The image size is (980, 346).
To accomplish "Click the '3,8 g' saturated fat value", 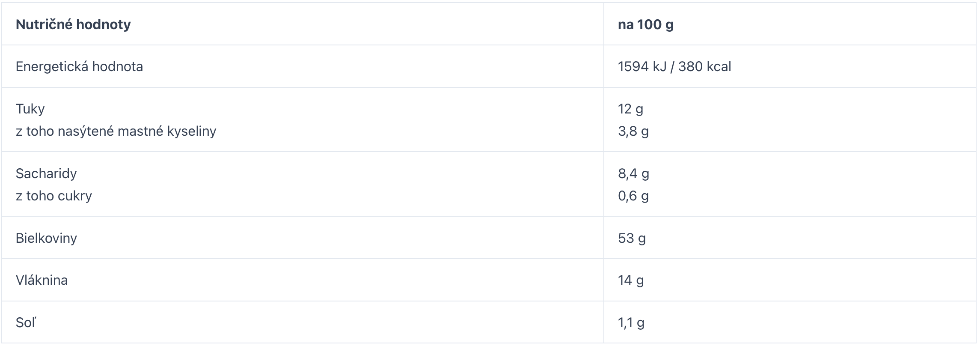I will (x=633, y=131).
